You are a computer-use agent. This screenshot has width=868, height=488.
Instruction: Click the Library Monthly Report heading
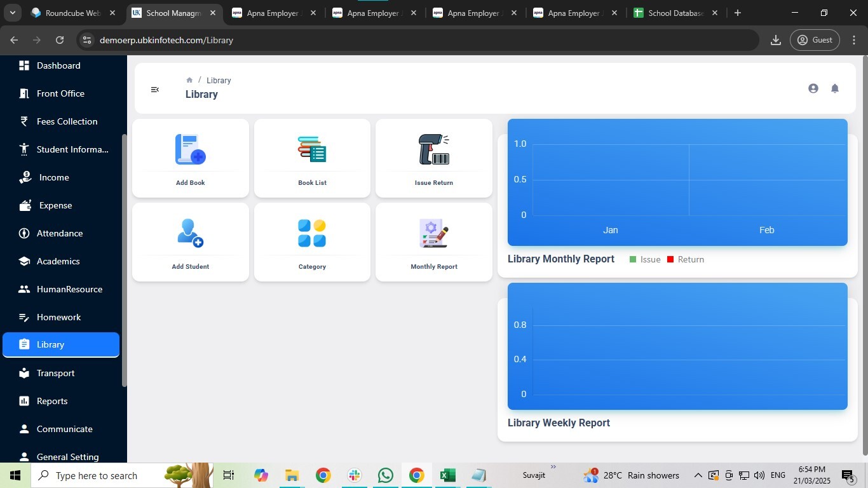click(x=561, y=259)
